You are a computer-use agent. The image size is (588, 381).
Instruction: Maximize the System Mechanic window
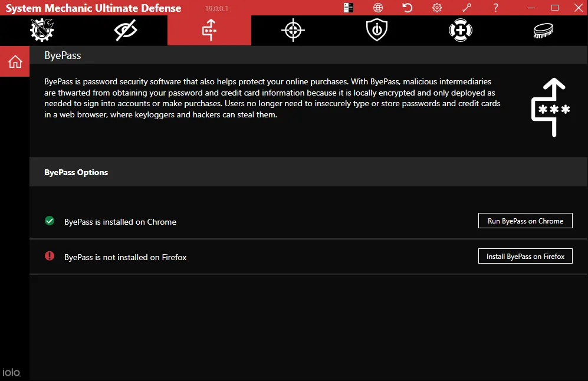(x=555, y=8)
